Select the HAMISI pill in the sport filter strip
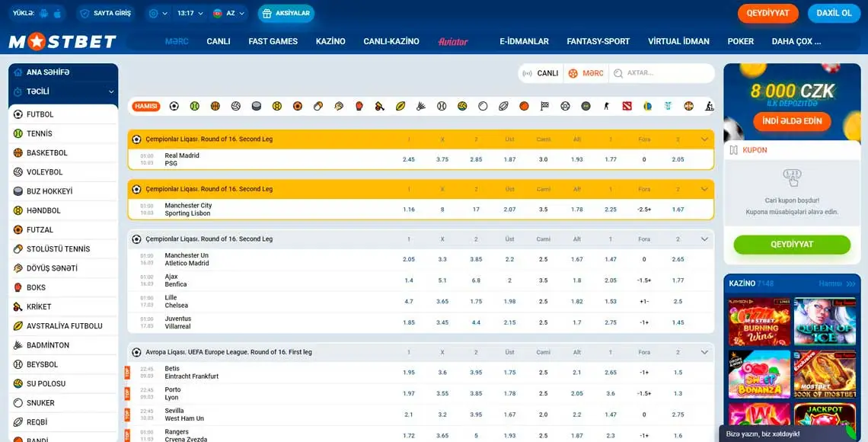 (146, 106)
